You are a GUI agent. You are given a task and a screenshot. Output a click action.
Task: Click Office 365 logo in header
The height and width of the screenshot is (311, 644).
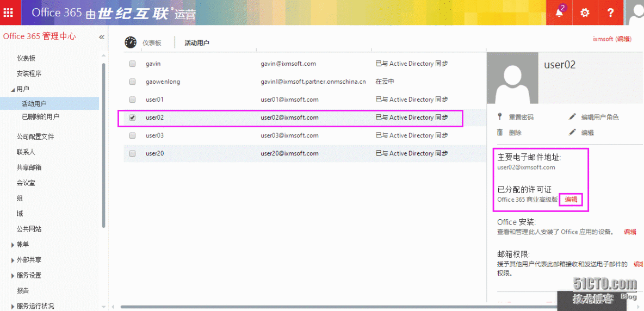click(x=57, y=13)
